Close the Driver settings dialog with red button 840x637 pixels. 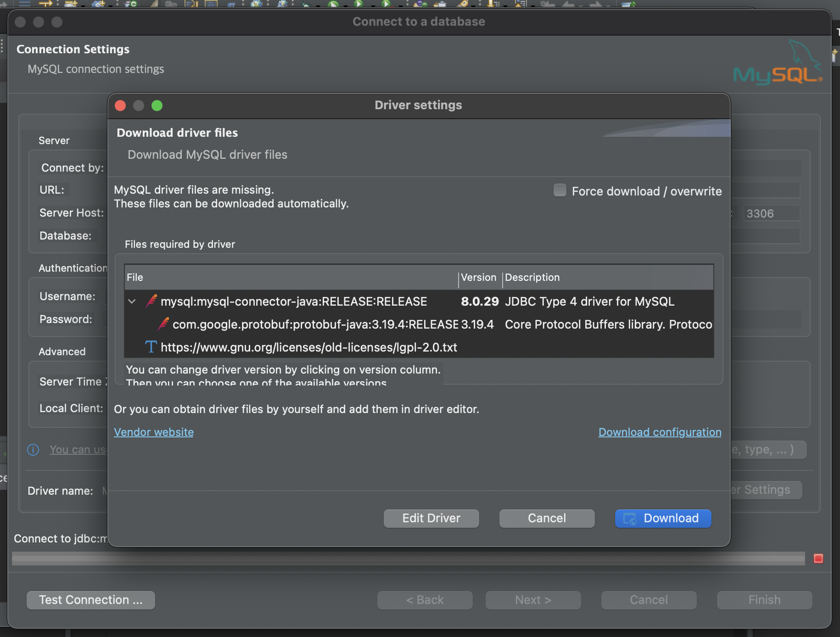120,106
